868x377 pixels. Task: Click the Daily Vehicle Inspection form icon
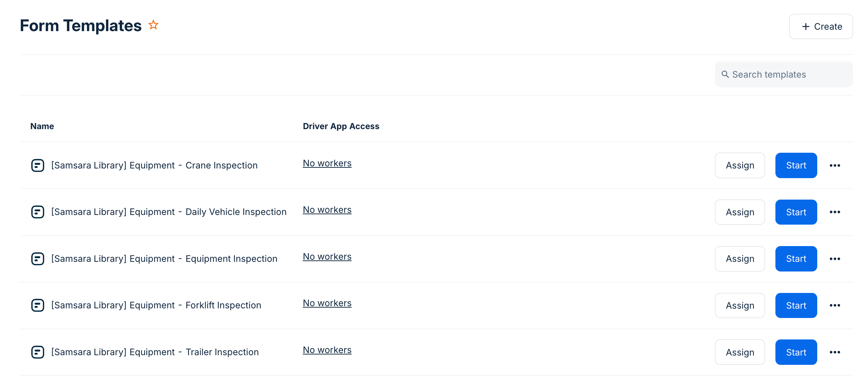point(38,212)
